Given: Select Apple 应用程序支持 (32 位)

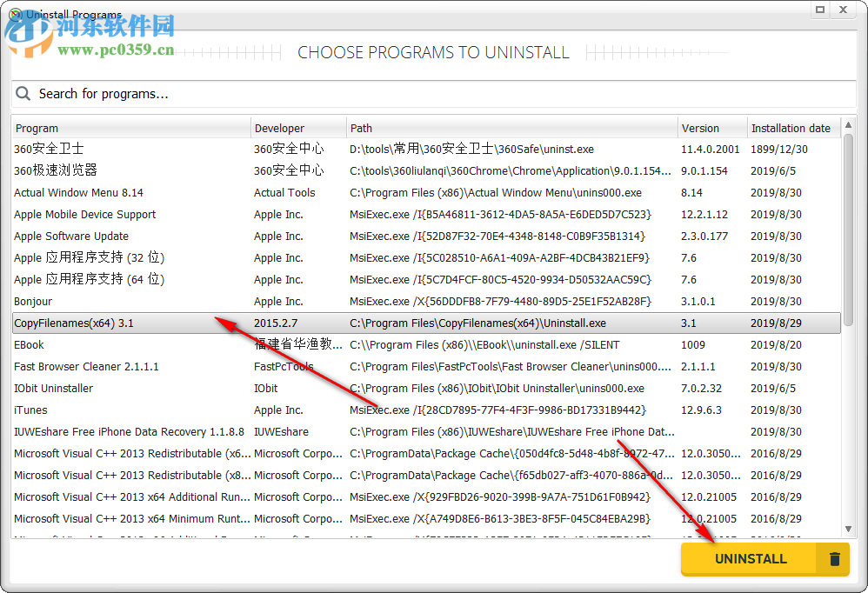Looking at the screenshot, I should [426, 257].
